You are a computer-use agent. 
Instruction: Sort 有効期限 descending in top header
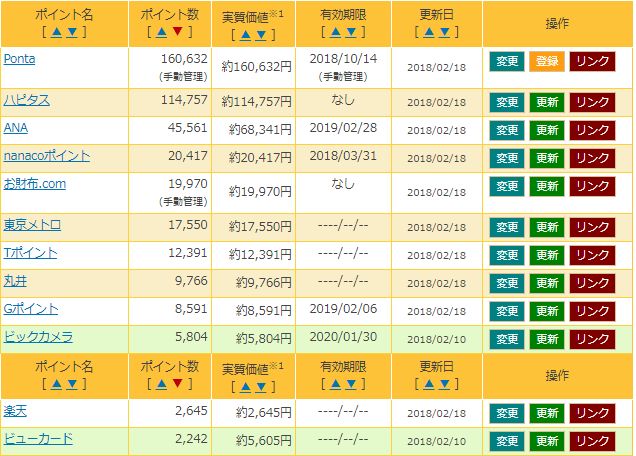click(x=351, y=32)
